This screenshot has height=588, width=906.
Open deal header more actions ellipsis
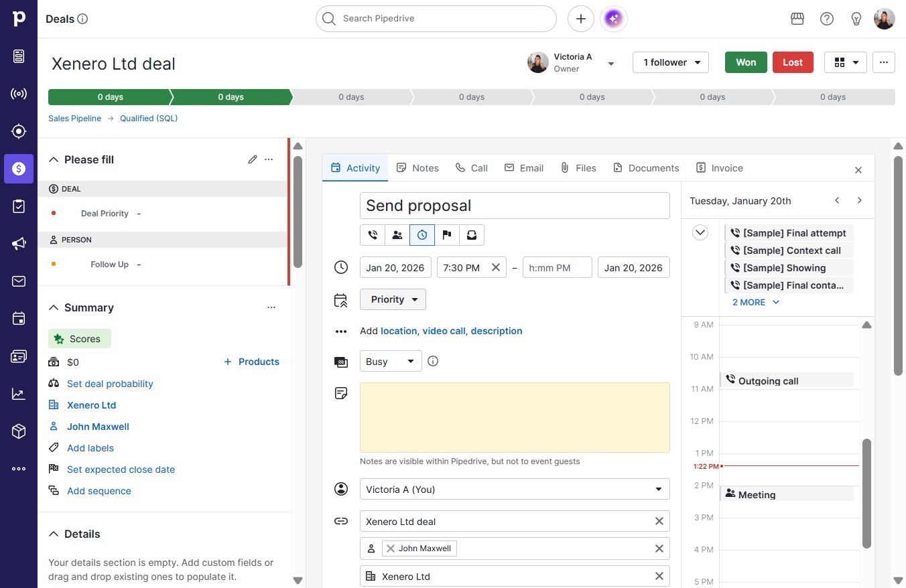tap(884, 62)
